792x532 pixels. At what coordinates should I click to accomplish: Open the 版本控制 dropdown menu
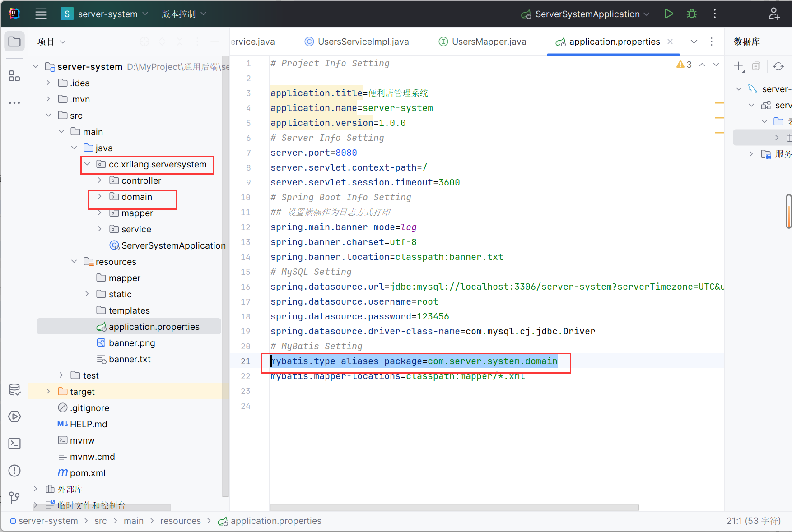(184, 14)
